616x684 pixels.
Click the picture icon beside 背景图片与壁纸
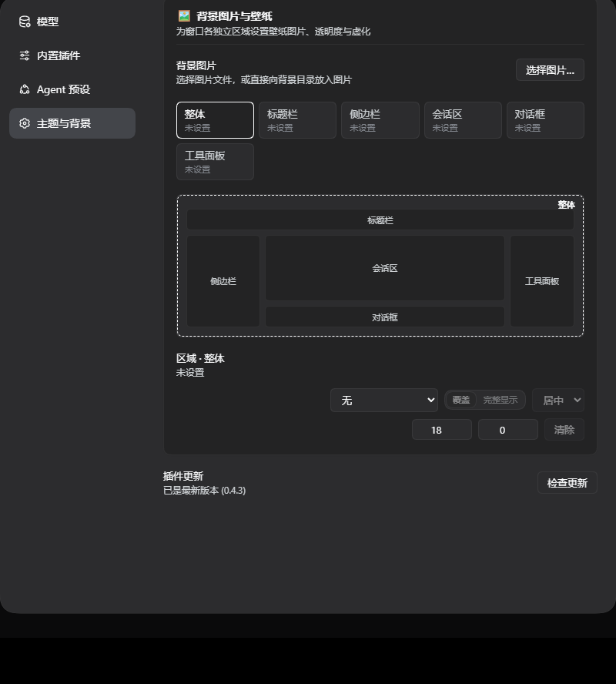[184, 16]
